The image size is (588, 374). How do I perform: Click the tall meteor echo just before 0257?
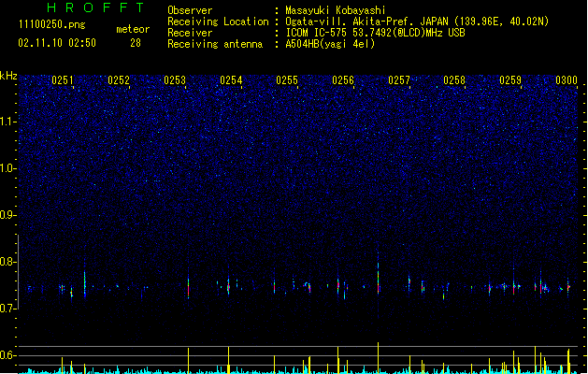[378, 276]
